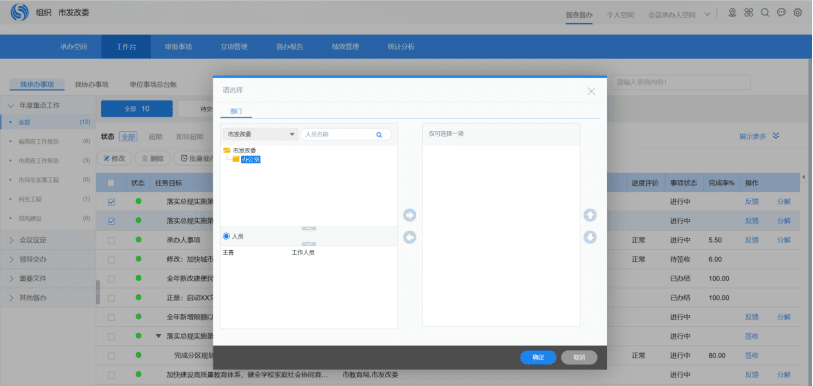Image resolution: width=813 pixels, height=386 pixels.
Task: Check the box for 加快建设高质量教育体系 row
Action: tap(111, 375)
